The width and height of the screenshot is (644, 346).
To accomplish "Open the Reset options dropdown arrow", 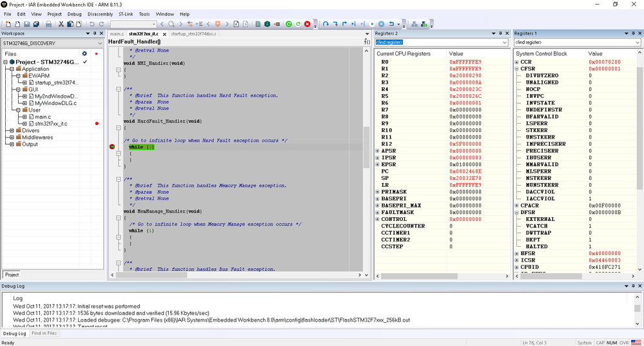I will coord(399,24).
